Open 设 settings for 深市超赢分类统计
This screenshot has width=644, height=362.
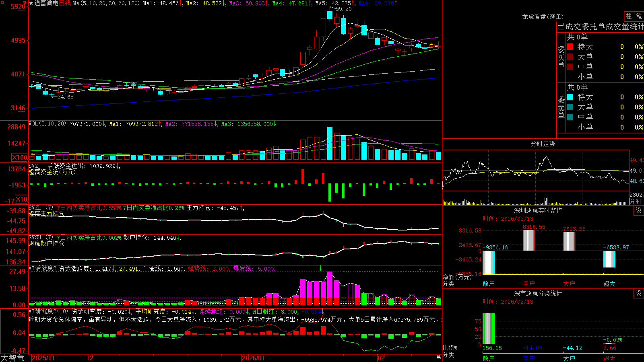(x=639, y=293)
